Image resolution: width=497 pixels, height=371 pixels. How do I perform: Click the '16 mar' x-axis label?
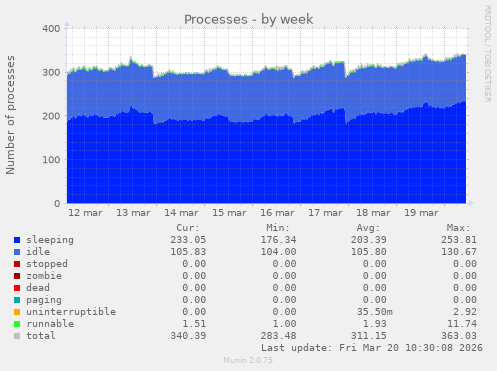tap(277, 213)
